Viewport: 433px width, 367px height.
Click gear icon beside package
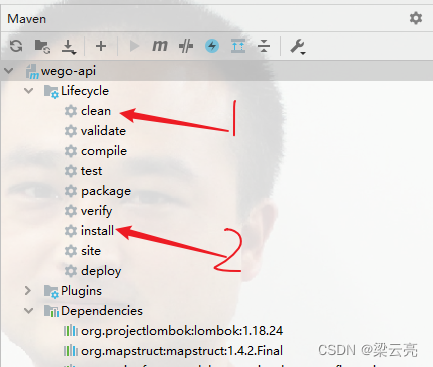71,191
